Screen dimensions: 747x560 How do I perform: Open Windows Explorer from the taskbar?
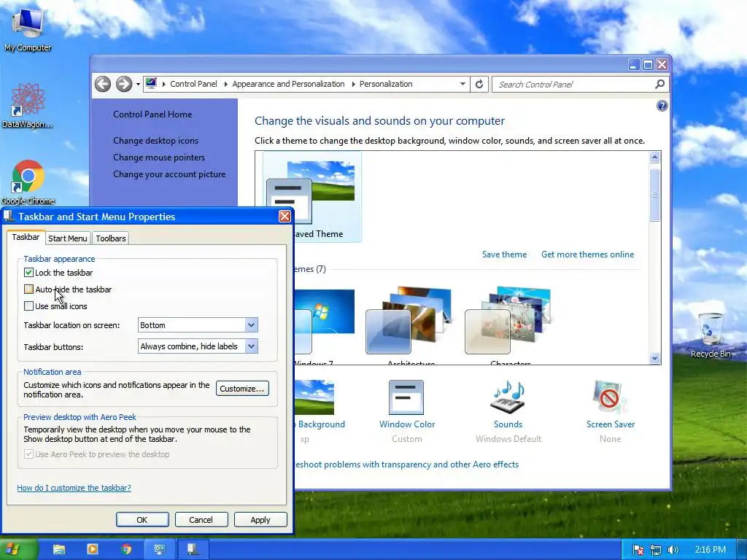(x=59, y=550)
